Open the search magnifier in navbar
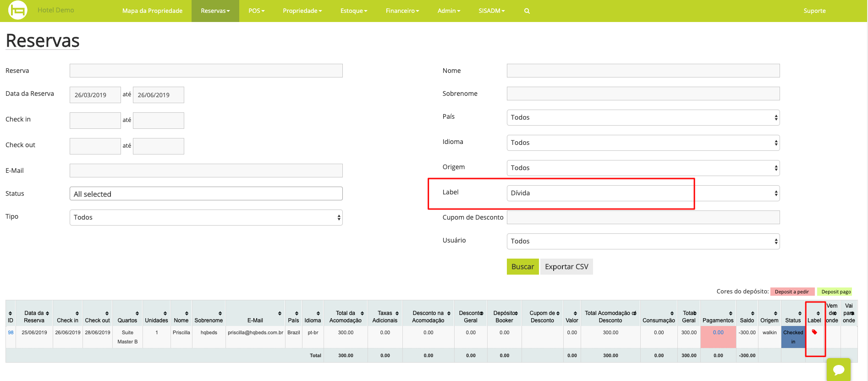Screen dimensions: 868x381 click(x=527, y=11)
